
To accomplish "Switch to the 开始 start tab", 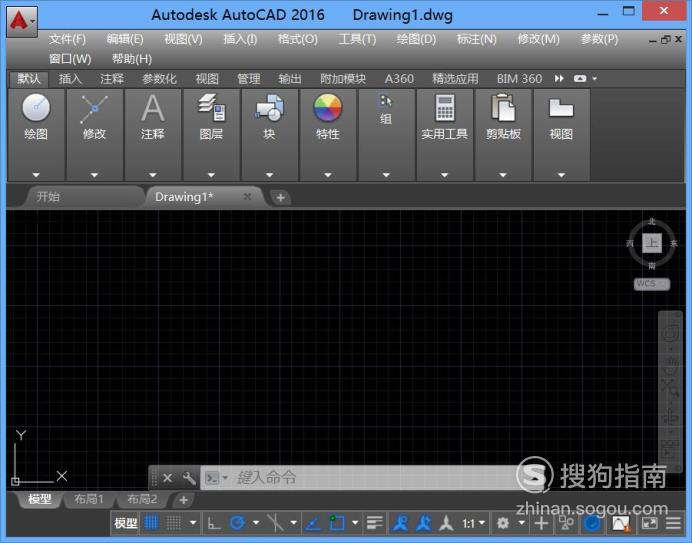I will 48,196.
